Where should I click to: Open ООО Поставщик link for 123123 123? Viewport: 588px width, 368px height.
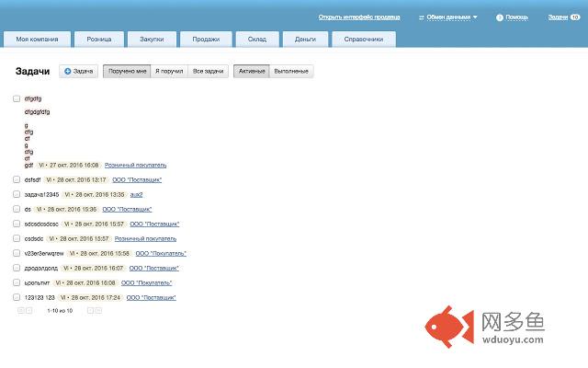point(151,297)
